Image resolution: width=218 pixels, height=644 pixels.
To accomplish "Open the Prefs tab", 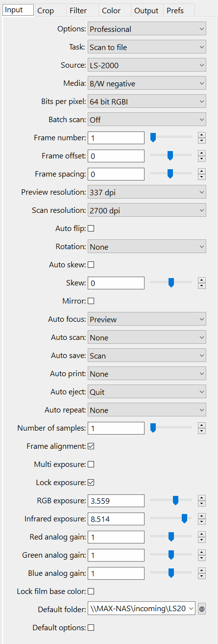I will 179,10.
